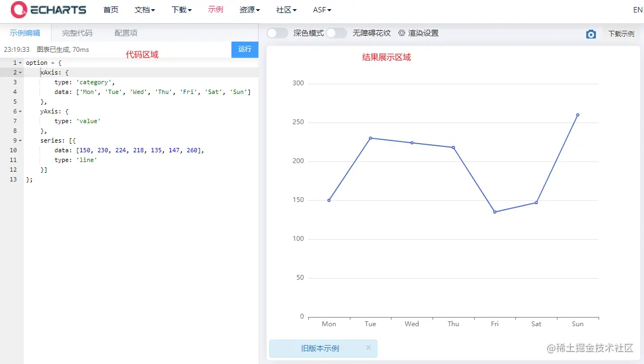Click the Mon data point at 150

(329, 200)
